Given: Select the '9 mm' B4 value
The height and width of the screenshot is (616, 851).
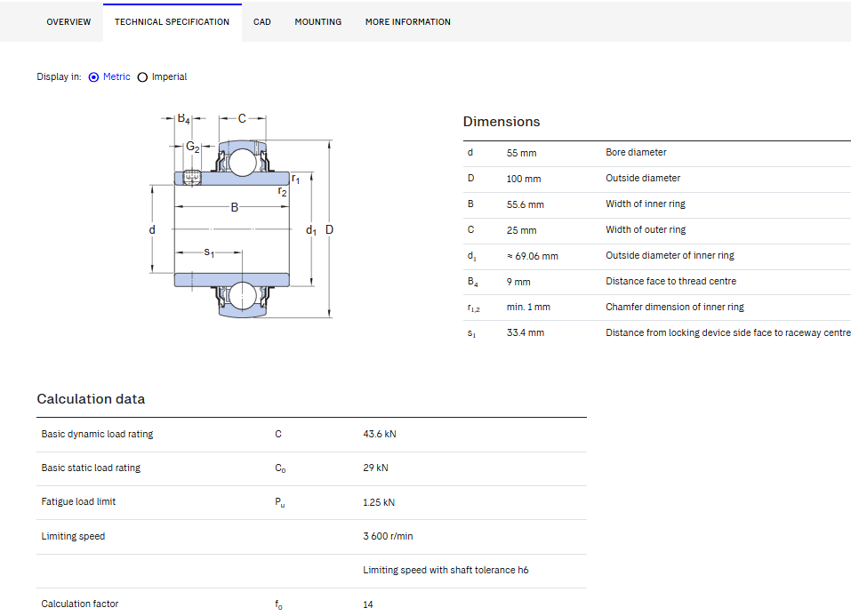Looking at the screenshot, I should (x=518, y=282).
